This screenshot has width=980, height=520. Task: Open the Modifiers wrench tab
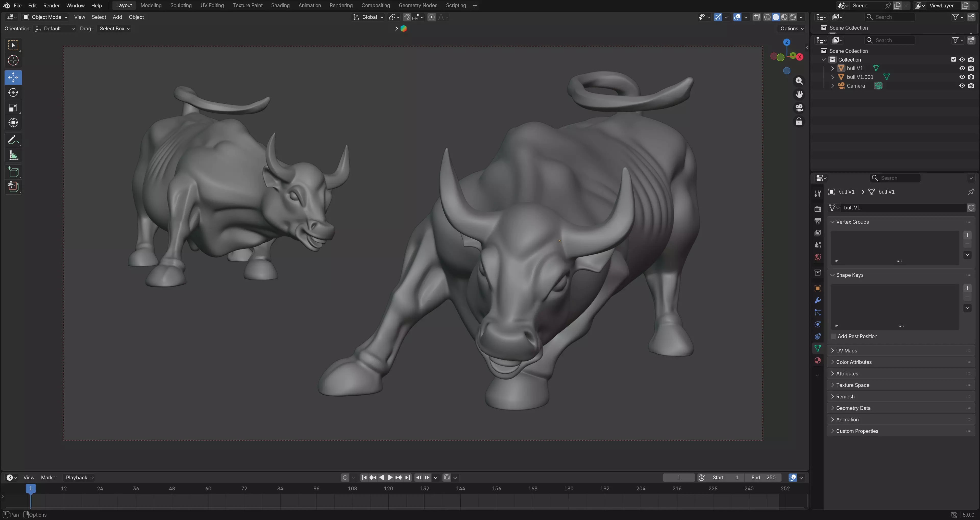point(817,301)
